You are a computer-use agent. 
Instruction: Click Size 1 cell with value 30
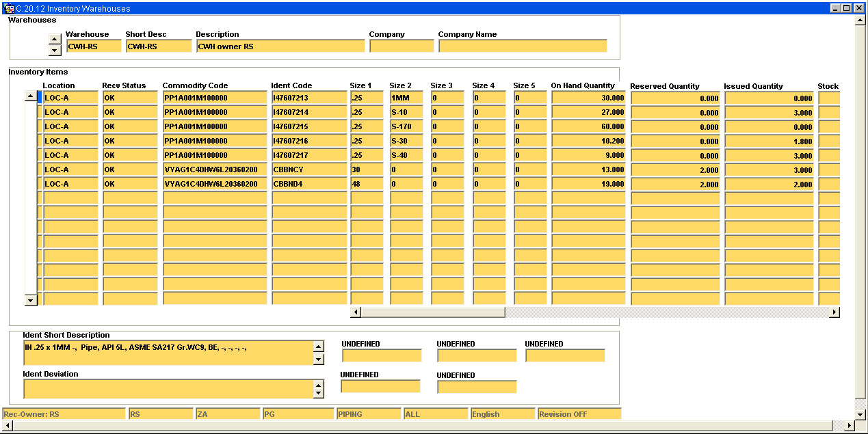[367, 169]
